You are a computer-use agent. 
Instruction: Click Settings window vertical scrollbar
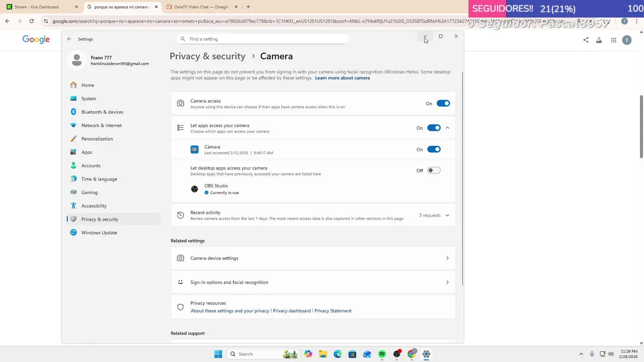[x=462, y=178]
